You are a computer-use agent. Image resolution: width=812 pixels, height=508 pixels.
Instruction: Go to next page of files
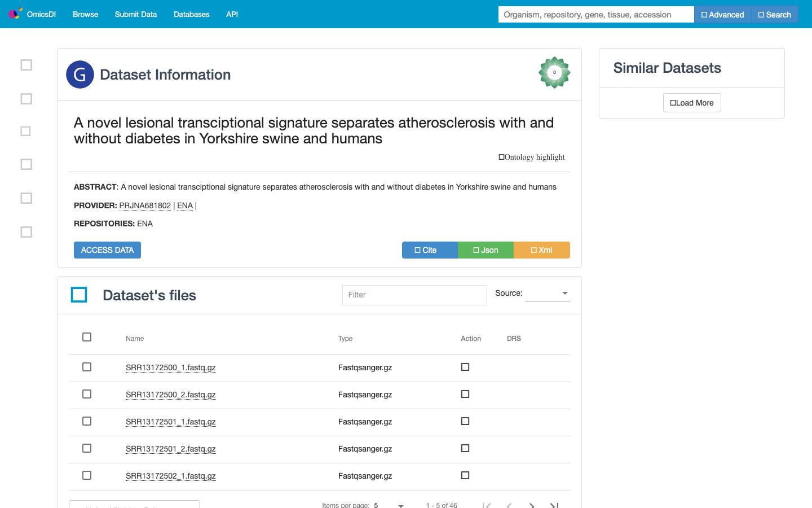click(x=532, y=505)
